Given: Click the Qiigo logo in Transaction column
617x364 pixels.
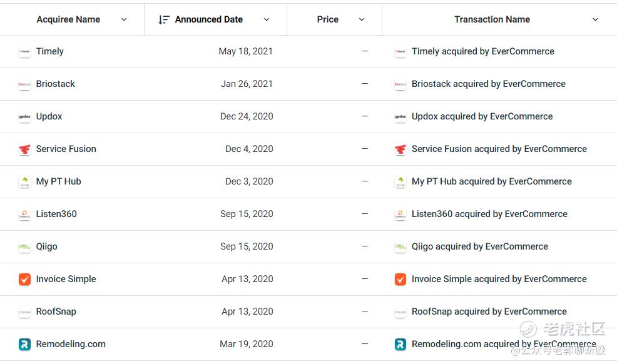Looking at the screenshot, I should tap(400, 247).
